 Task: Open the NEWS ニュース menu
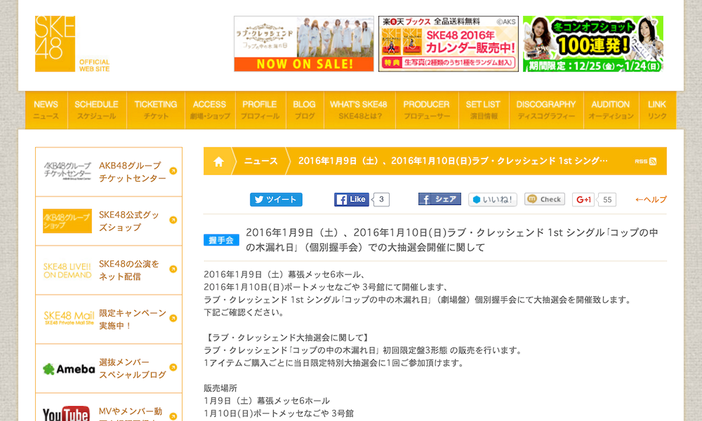pos(46,110)
